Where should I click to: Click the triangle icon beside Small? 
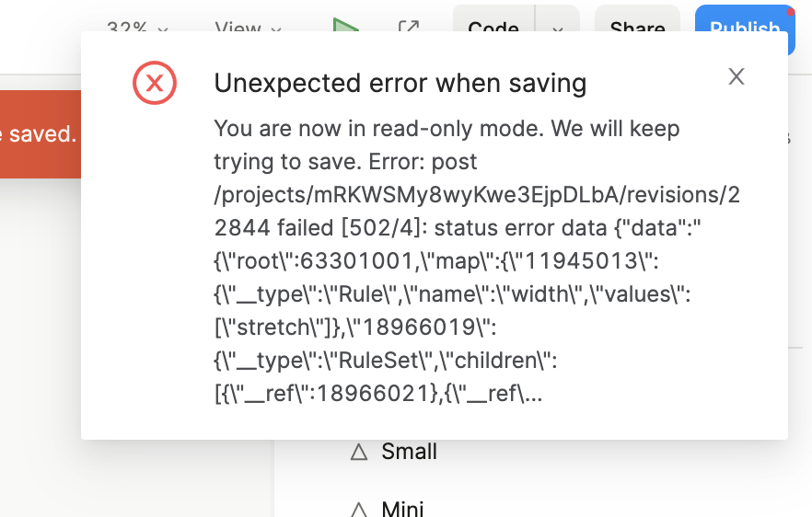tap(359, 453)
